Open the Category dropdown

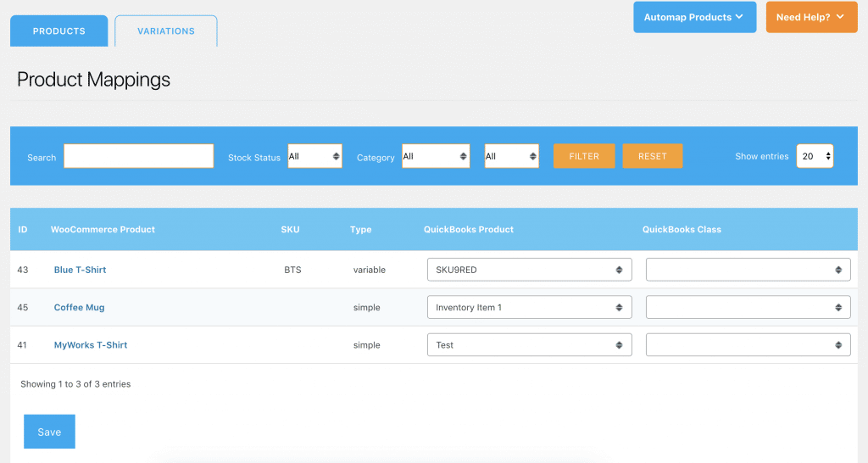coord(436,156)
